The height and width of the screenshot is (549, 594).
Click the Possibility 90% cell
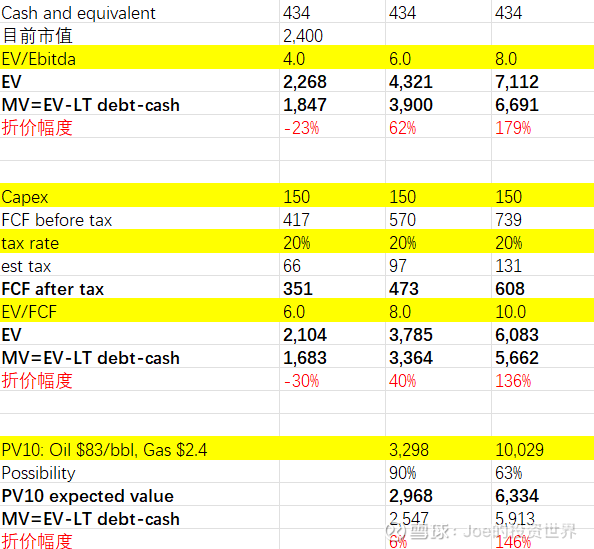point(438,473)
